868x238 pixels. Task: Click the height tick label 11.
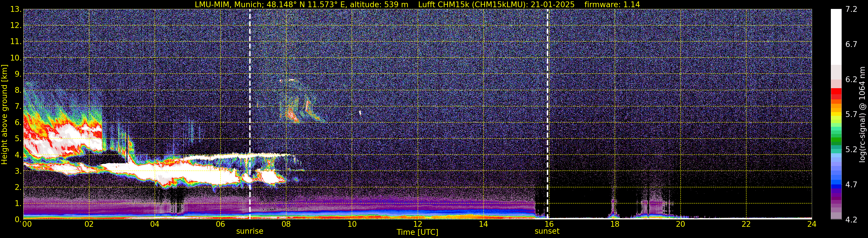coord(16,42)
